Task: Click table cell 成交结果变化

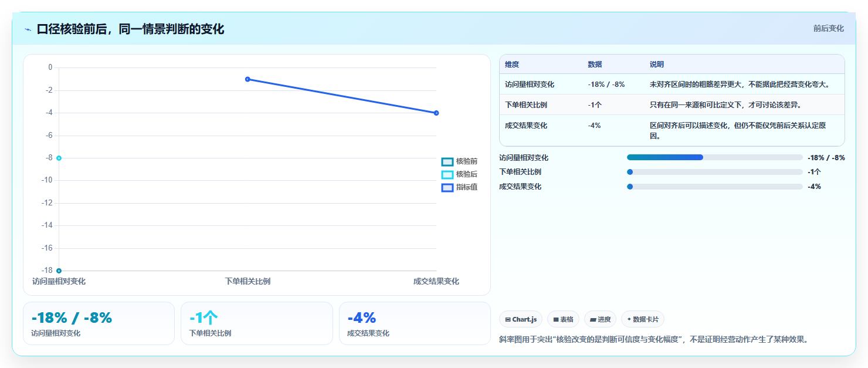Action: click(526, 126)
